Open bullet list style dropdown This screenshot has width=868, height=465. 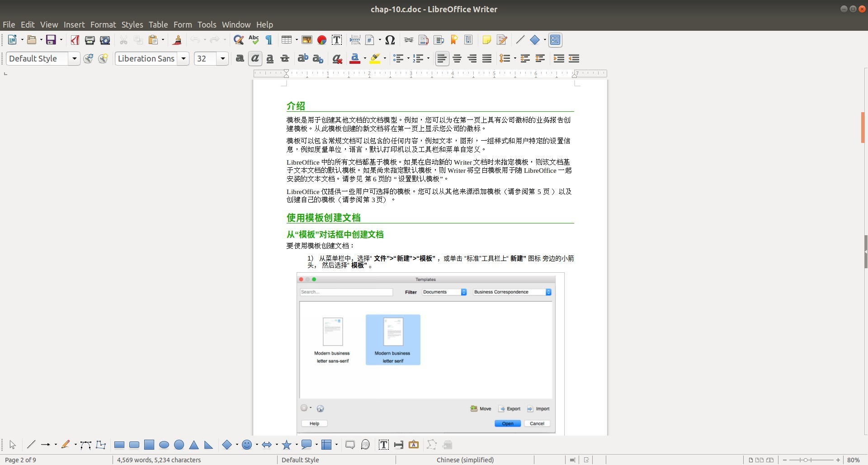tap(408, 59)
